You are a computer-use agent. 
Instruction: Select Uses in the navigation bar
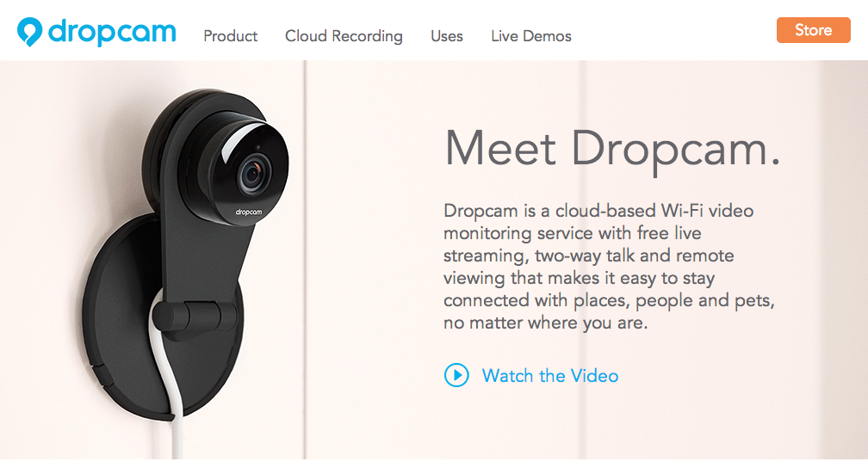point(447,36)
